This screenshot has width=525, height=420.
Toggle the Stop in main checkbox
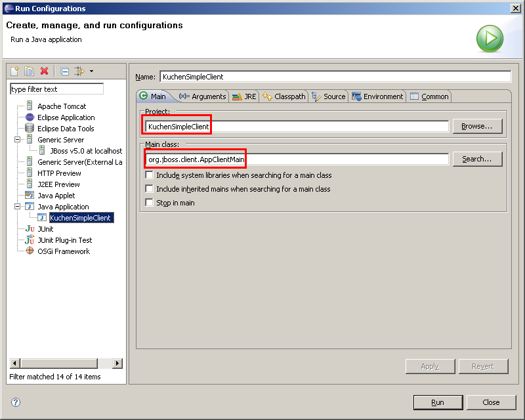pyautogui.click(x=150, y=202)
